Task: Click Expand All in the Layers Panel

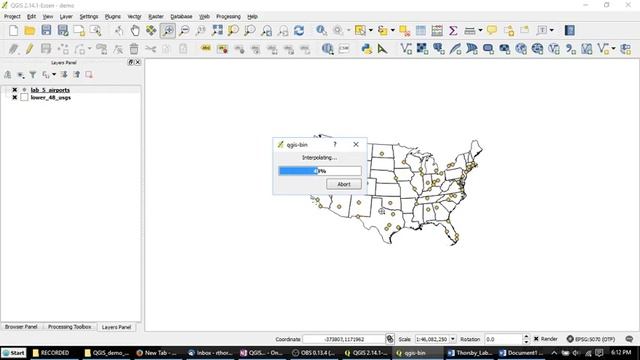Action: 64,75
